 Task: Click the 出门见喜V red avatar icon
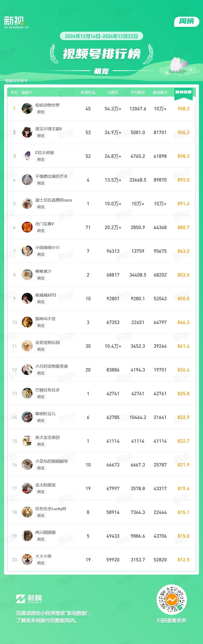(27, 227)
